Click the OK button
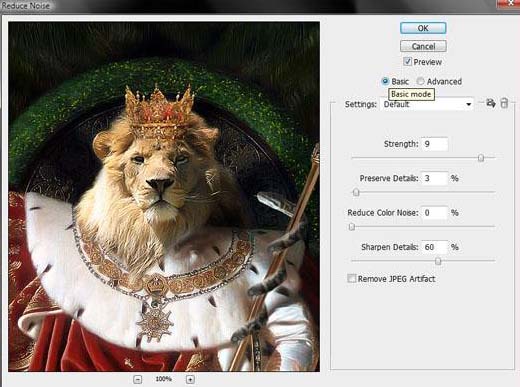The height and width of the screenshot is (387, 520). (423, 28)
